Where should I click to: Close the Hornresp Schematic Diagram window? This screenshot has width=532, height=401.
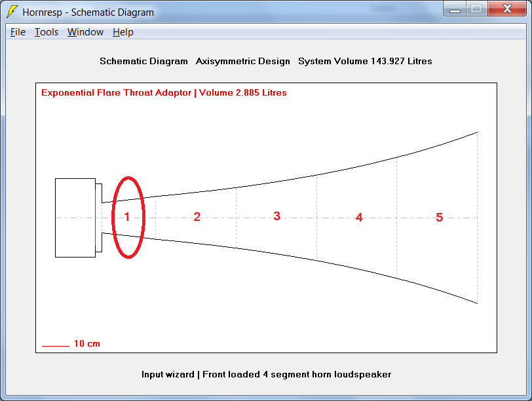[507, 9]
